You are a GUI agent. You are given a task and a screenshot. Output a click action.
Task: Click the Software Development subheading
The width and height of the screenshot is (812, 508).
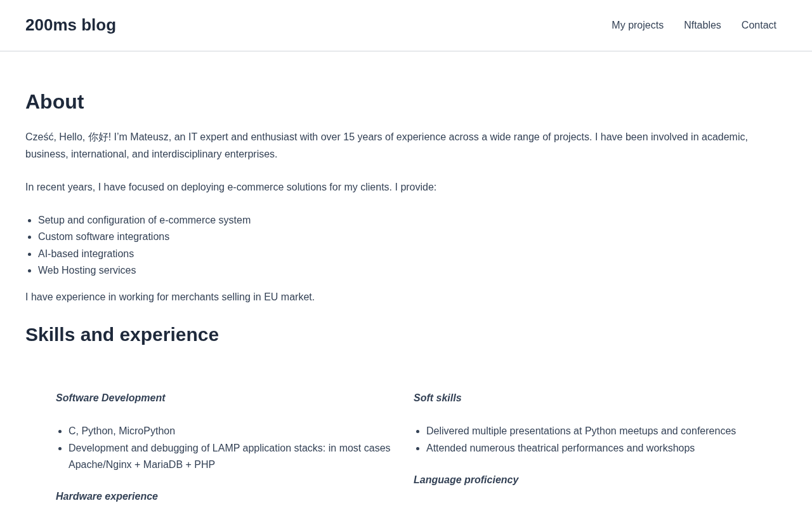pos(110,398)
